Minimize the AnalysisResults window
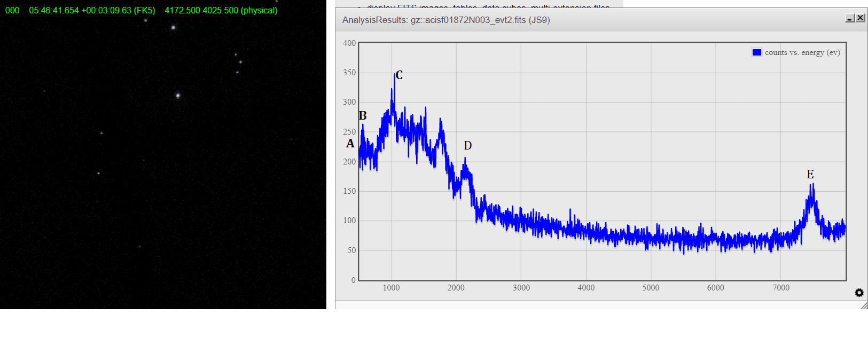This screenshot has height=346, width=868. 850,18
